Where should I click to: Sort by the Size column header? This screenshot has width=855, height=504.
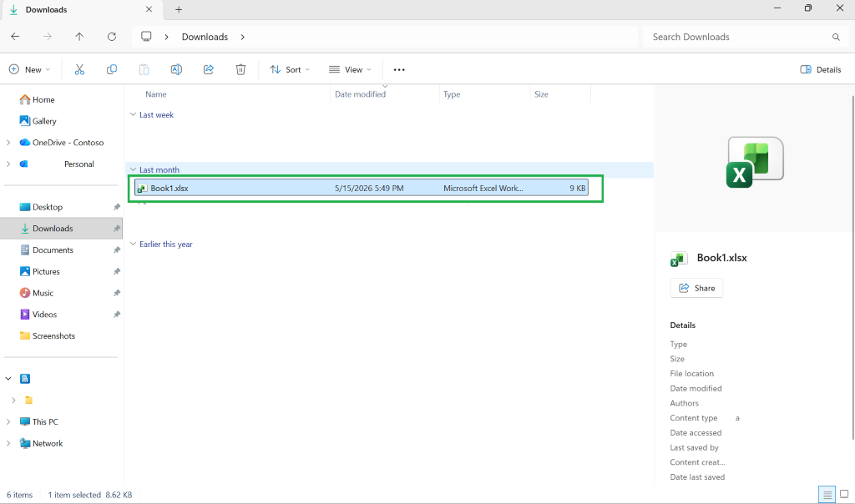point(541,94)
